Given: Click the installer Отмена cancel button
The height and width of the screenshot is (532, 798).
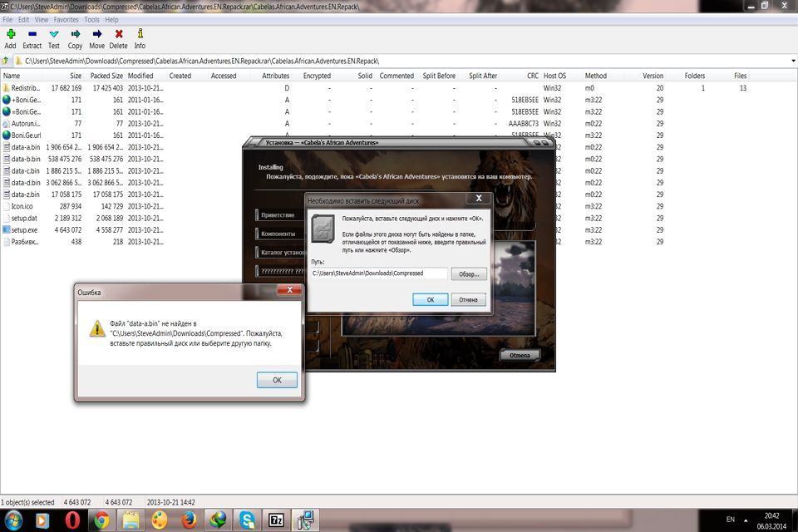Looking at the screenshot, I should (520, 355).
